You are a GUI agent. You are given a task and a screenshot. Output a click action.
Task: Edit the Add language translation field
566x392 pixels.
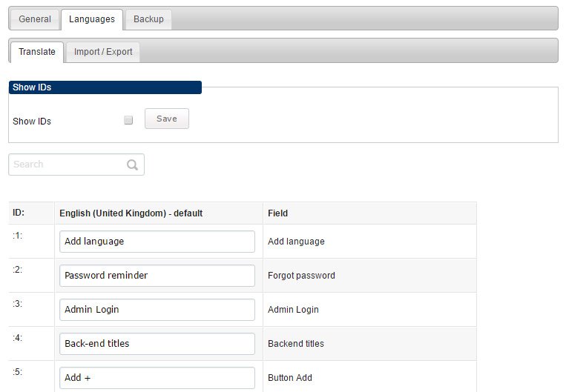157,242
